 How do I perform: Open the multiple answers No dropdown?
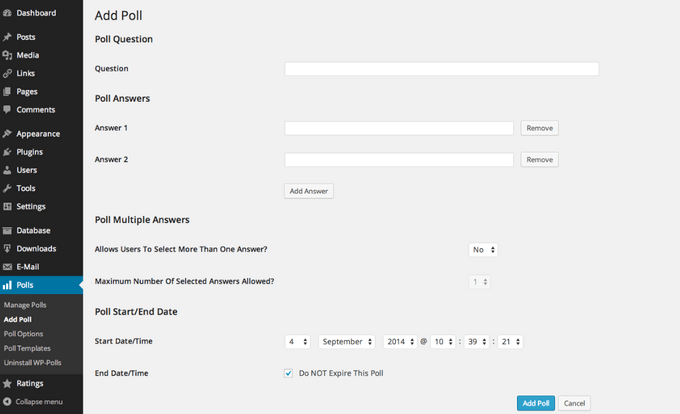484,249
